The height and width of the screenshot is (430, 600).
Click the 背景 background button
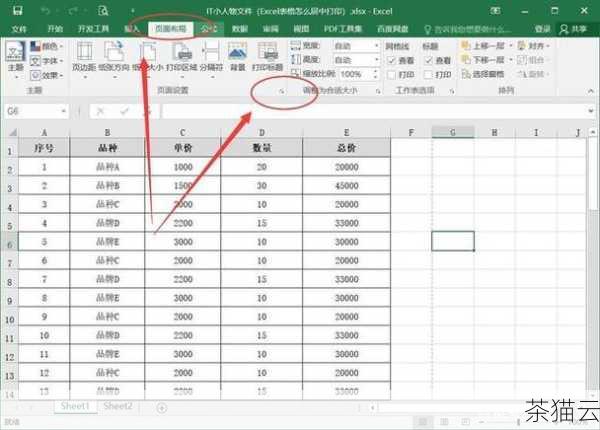(x=237, y=57)
